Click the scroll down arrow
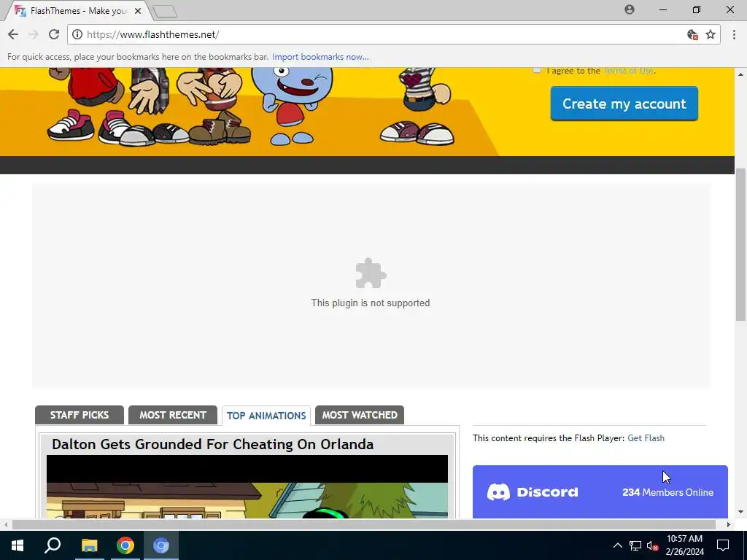Screen dimensions: 747x560 click(x=740, y=513)
